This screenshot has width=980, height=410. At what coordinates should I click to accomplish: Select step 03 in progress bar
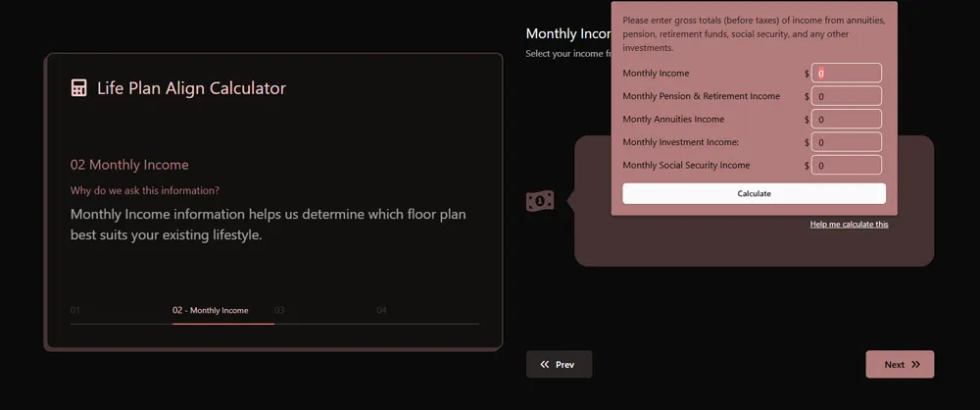(279, 311)
